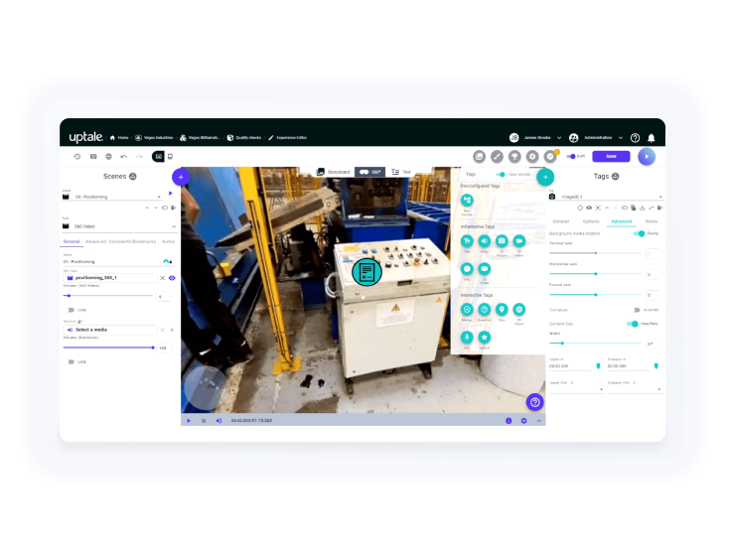The width and height of the screenshot is (729, 560).
Task: Add an Audio informative tag
Action: [x=484, y=241]
